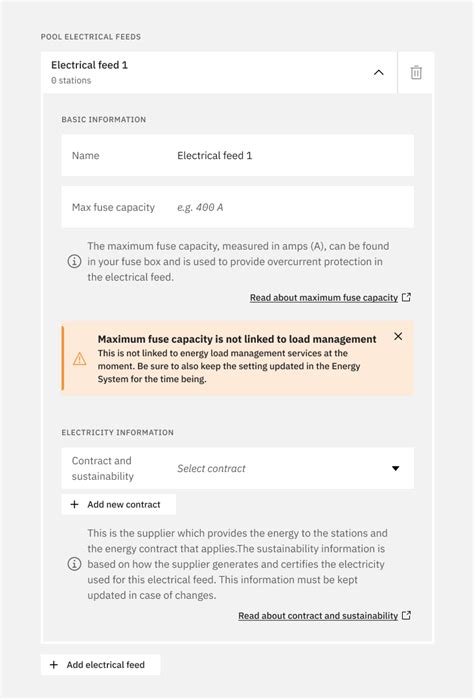Click info icon beside supplier description
Screen dimensions: 474x699
pyautogui.click(x=74, y=564)
